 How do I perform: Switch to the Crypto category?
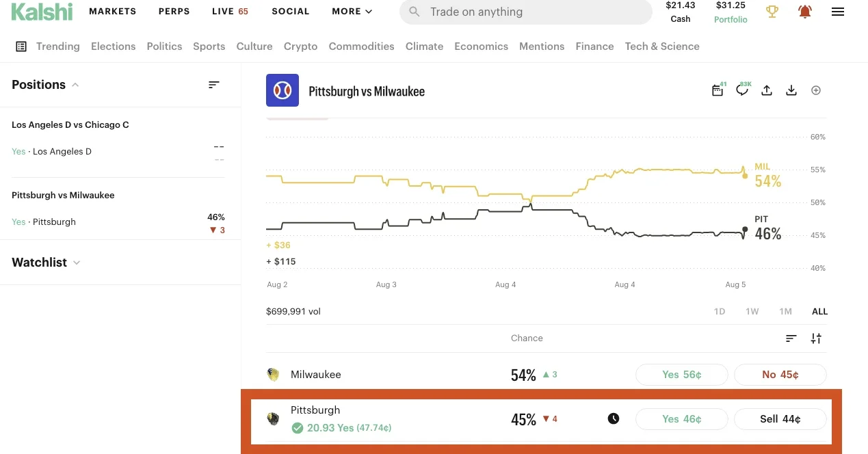pyautogui.click(x=301, y=46)
